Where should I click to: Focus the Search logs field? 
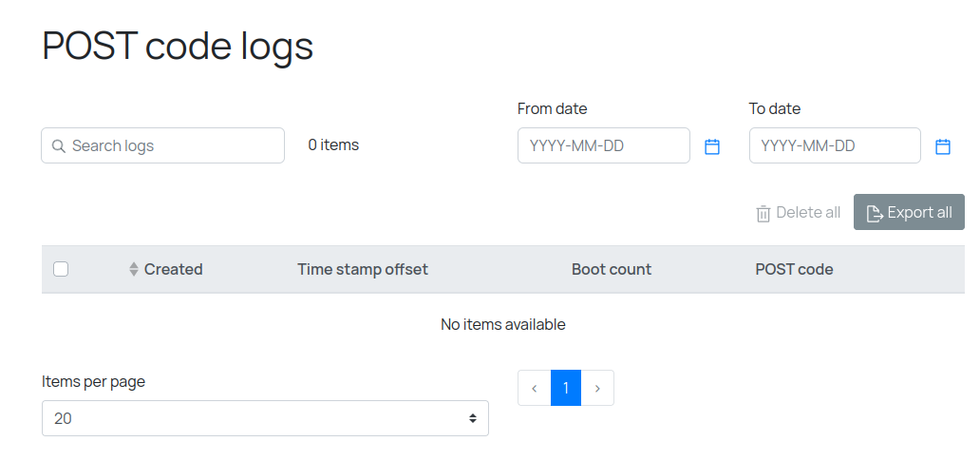click(x=171, y=146)
